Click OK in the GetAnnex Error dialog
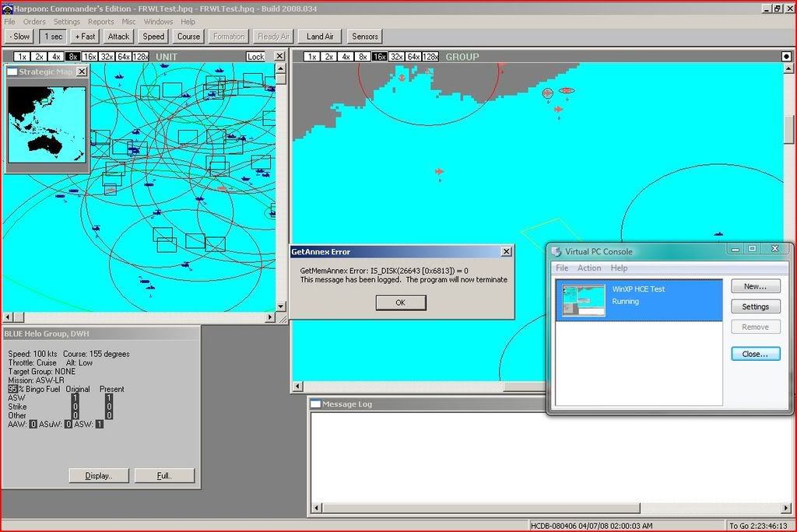797x532 pixels. tap(401, 303)
